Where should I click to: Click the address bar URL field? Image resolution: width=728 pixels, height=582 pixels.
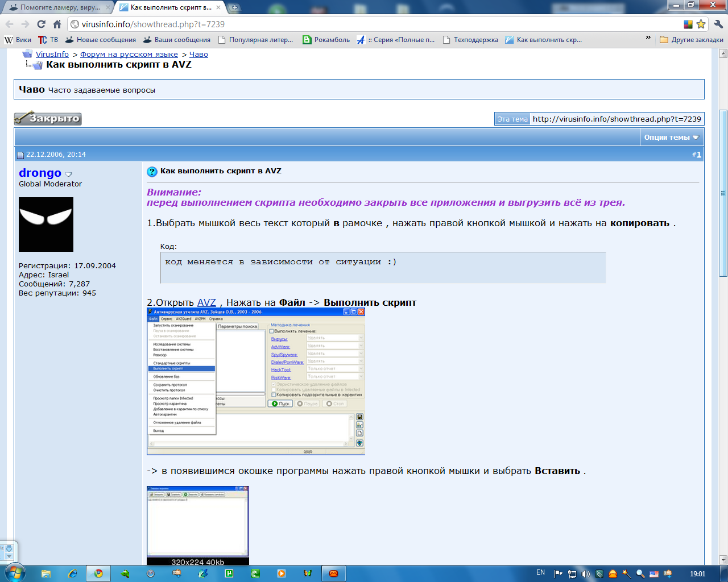375,24
